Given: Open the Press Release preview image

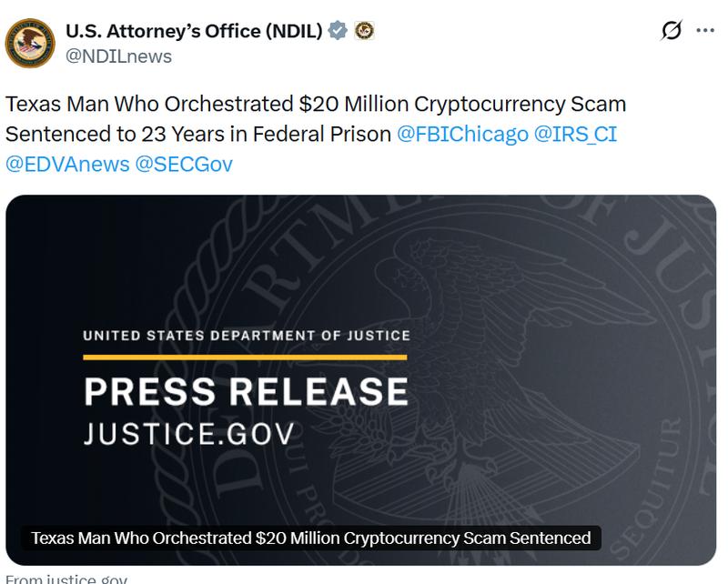Looking at the screenshot, I should coord(364,364).
